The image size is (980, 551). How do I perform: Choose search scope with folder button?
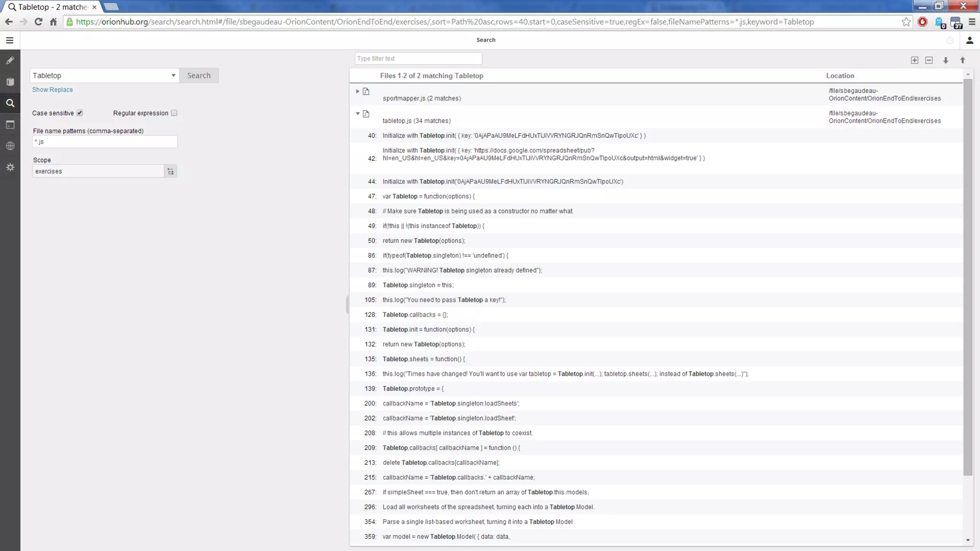170,171
